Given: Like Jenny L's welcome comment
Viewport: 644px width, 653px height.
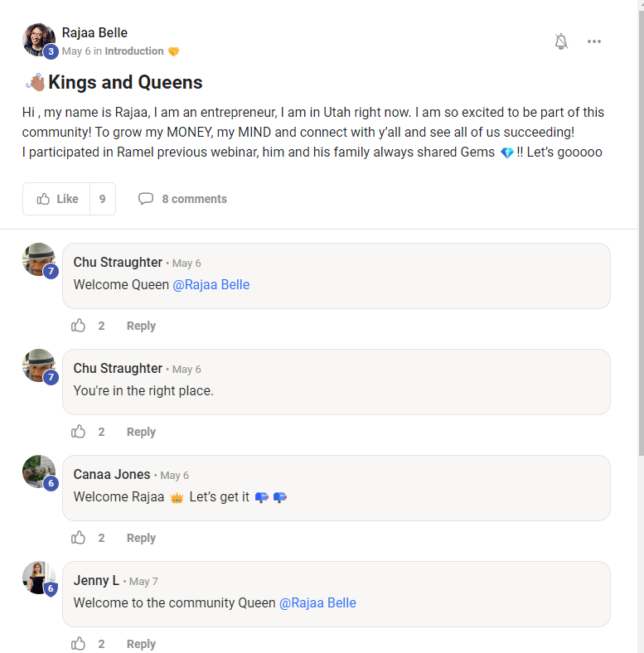Looking at the screenshot, I should pyautogui.click(x=79, y=644).
